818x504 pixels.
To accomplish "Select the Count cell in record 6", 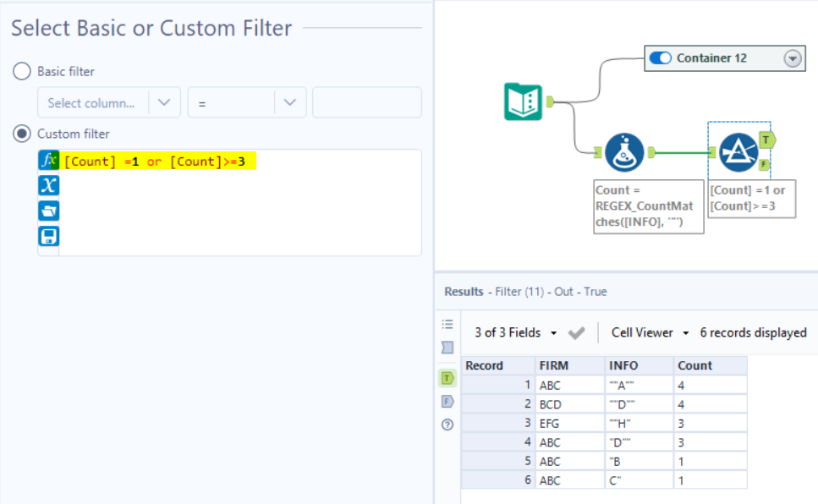I will point(711,480).
